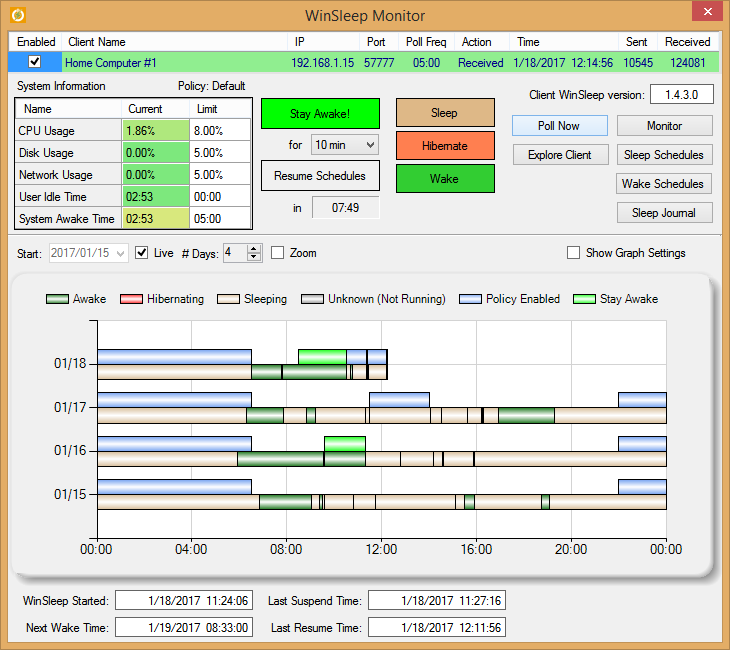Click the 01/15 row label in graph

70,494
